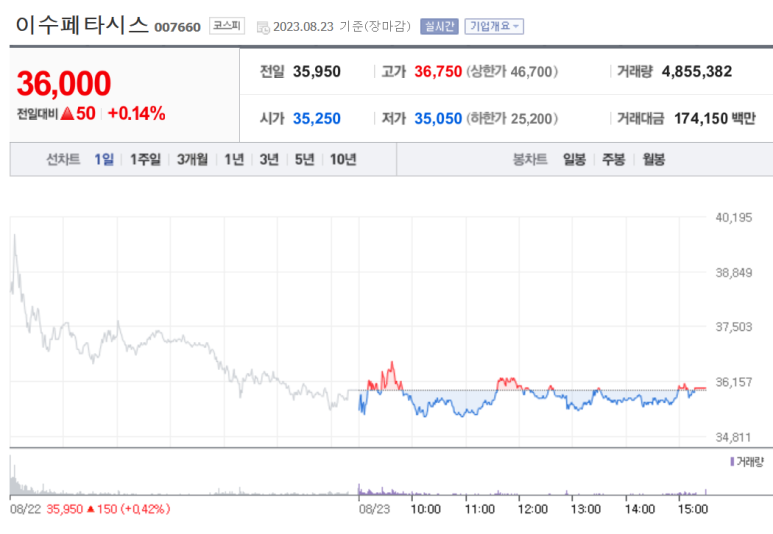The height and width of the screenshot is (534, 773).
Task: Open the 주봉 weekly candle chart
Action: tap(614, 159)
